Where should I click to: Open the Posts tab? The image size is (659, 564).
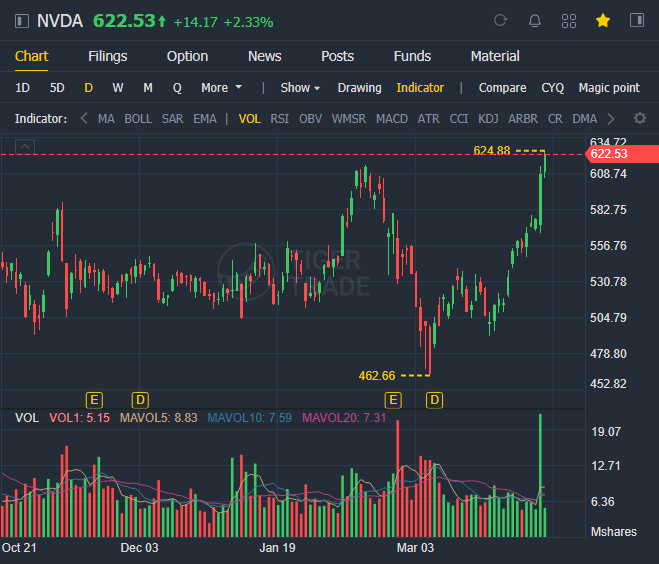[x=337, y=56]
